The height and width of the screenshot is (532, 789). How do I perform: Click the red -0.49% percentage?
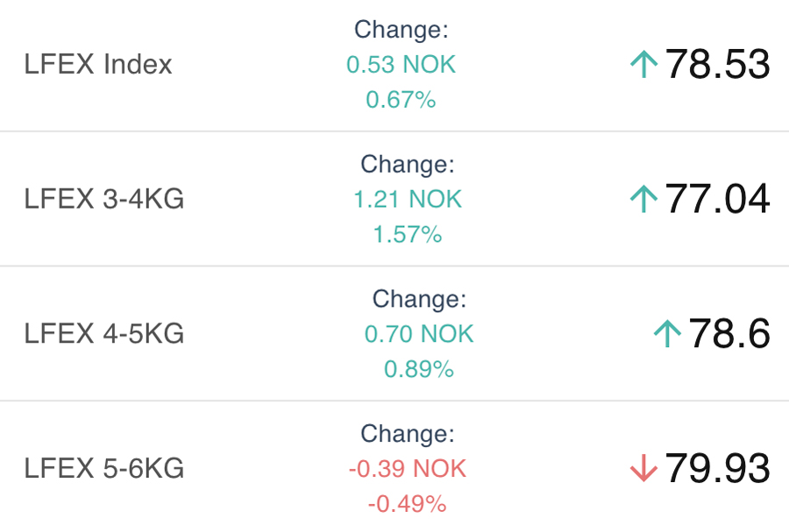[x=407, y=505]
